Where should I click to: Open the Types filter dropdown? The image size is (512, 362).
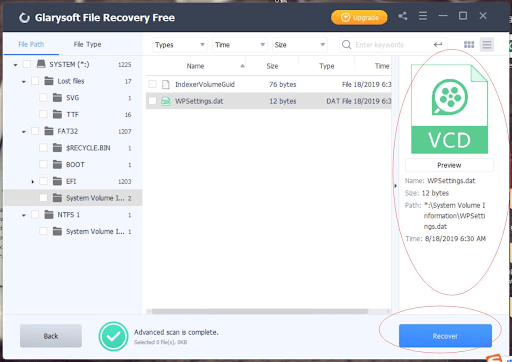180,45
